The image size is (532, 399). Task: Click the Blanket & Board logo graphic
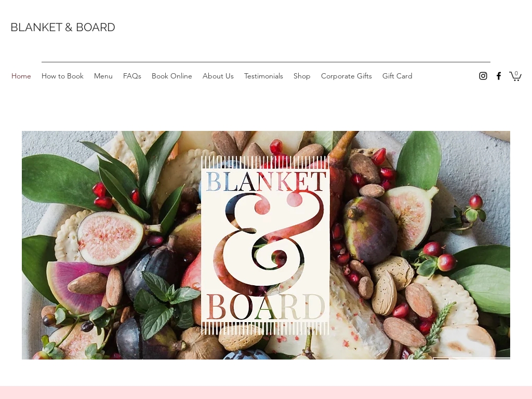pyautogui.click(x=265, y=245)
